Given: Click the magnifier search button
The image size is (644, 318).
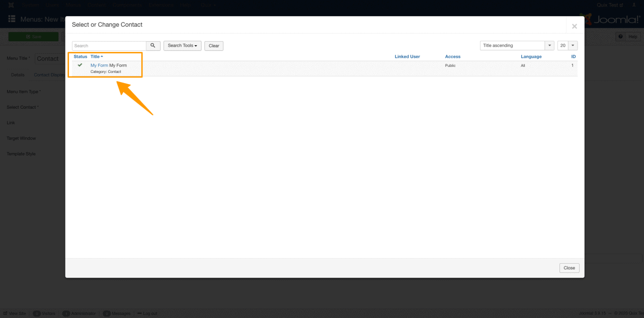Looking at the screenshot, I should [x=153, y=46].
